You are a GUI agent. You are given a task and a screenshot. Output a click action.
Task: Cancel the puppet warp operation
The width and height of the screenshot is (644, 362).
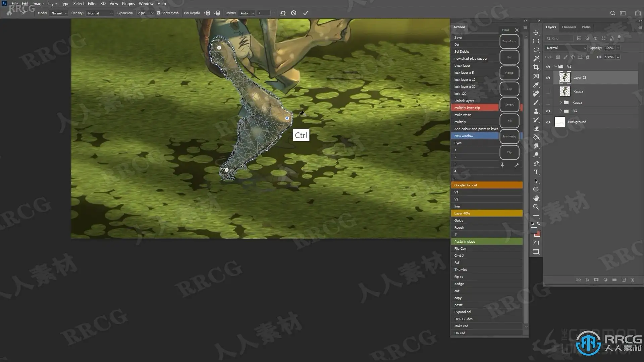click(x=294, y=13)
